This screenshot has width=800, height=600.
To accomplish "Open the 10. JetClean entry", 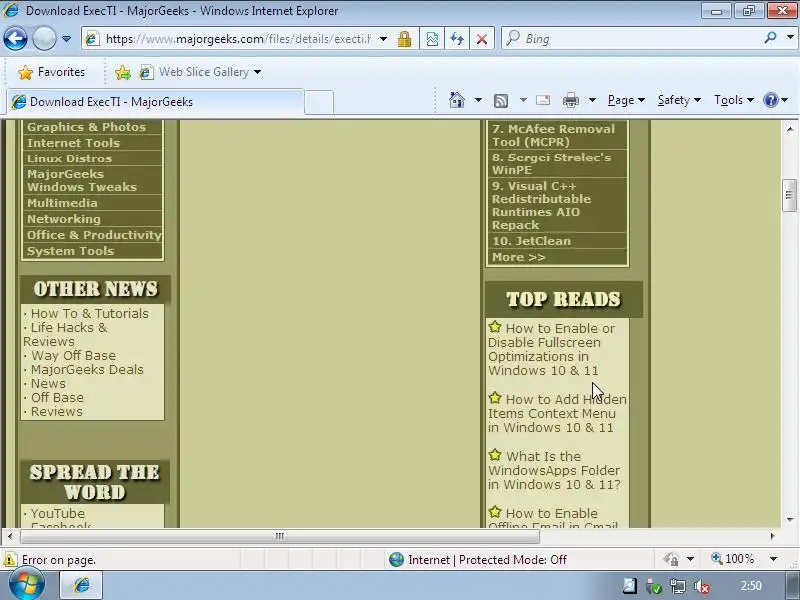I will pos(531,241).
